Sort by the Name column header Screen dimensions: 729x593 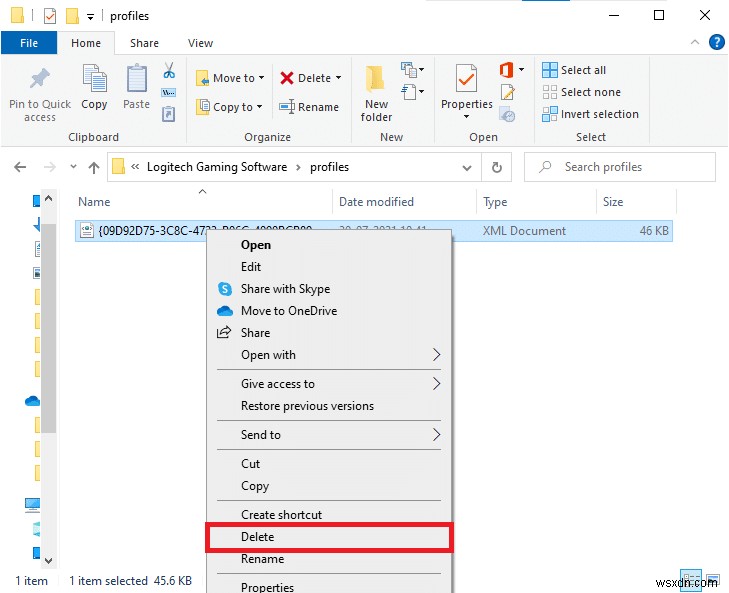(x=204, y=202)
